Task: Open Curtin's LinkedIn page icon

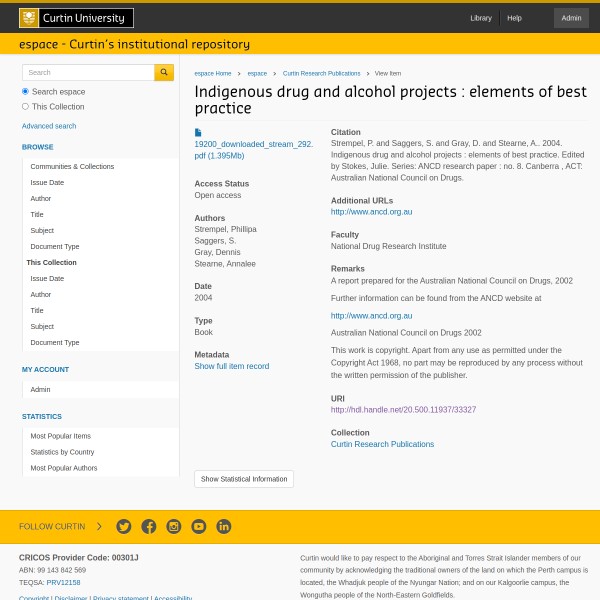Action: coord(224,526)
